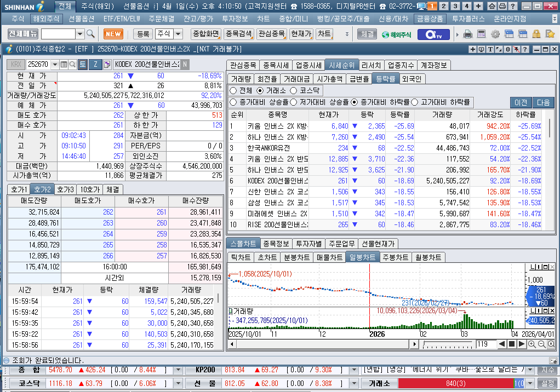The image size is (560, 392).
Task: Select 저가대비 상승율 radio option
Action: [x=294, y=102]
